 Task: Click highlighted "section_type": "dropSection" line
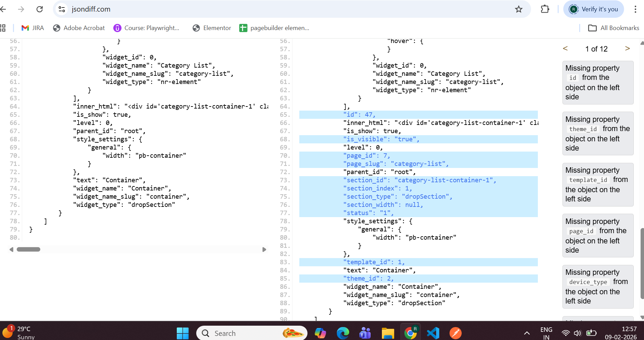pyautogui.click(x=418, y=197)
